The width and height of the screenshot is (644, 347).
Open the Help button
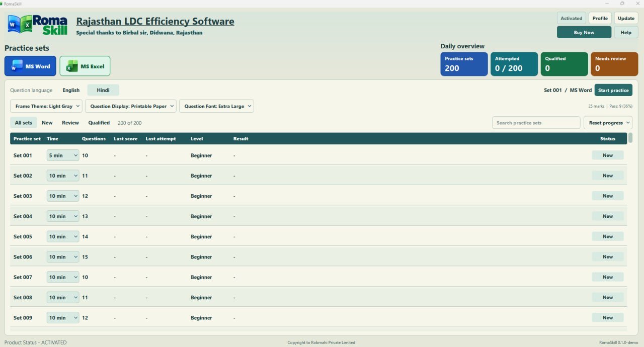(x=626, y=32)
